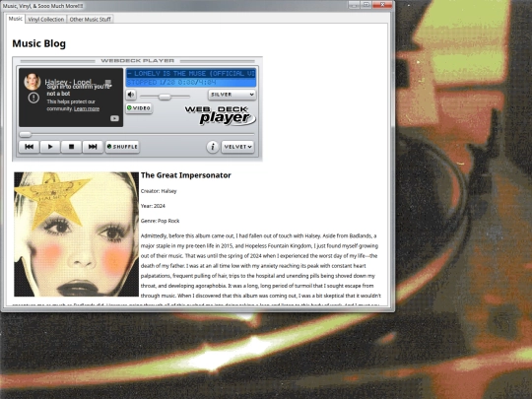
Task: Click the track seek bar handle
Action: click(26, 134)
